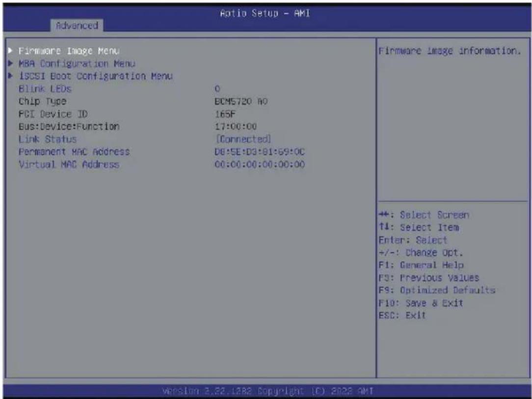This screenshot has width=532, height=399.
Task: Click the version copyright footer text
Action: 267,391
